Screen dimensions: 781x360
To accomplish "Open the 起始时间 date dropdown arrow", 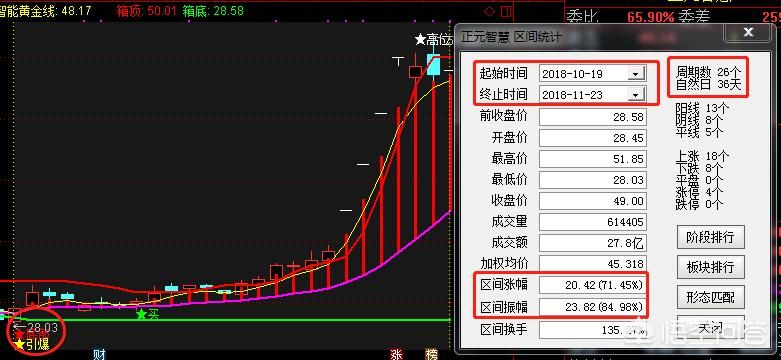I will point(635,74).
